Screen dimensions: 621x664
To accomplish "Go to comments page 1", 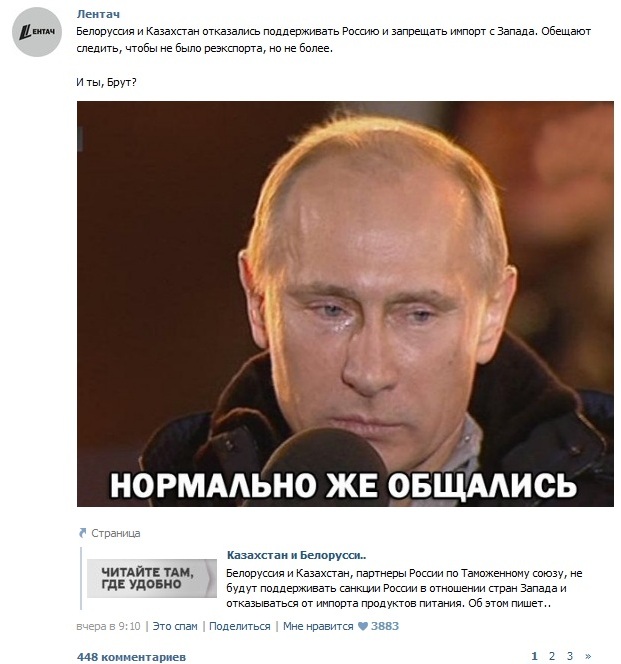I will (534, 656).
